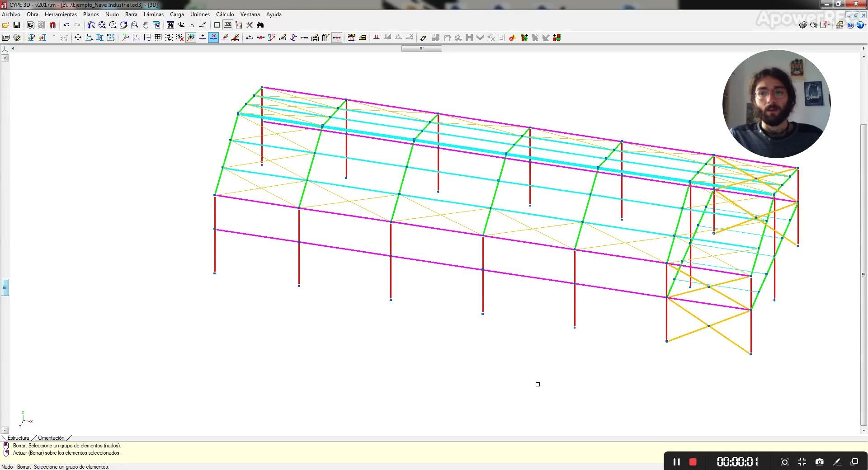Open the Láminas menu

(x=154, y=14)
